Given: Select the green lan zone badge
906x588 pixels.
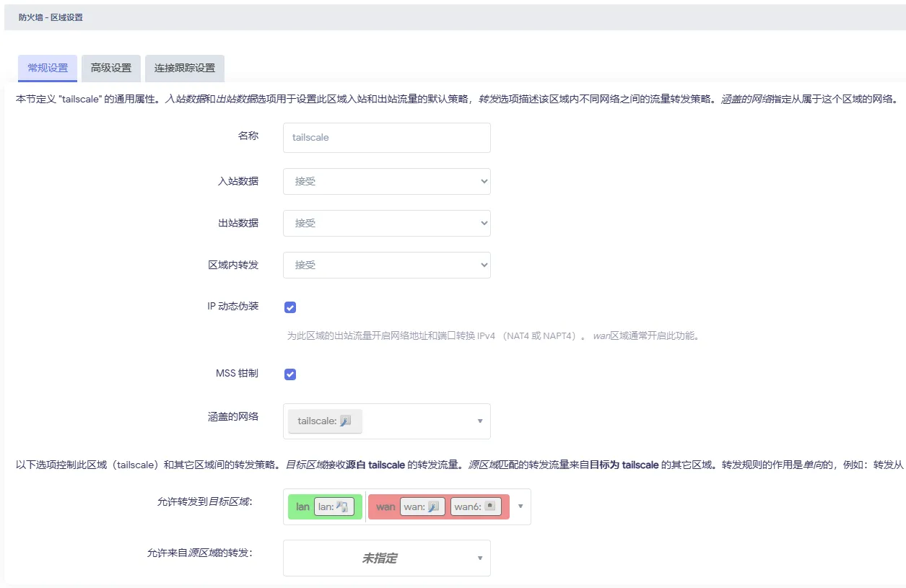Looking at the screenshot, I should (x=302, y=506).
